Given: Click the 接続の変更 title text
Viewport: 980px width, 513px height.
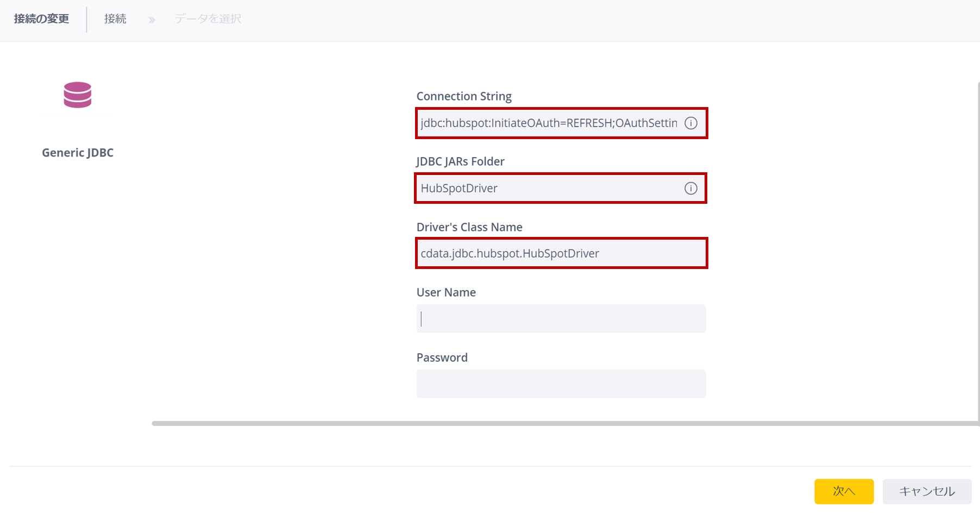Looking at the screenshot, I should coord(41,19).
